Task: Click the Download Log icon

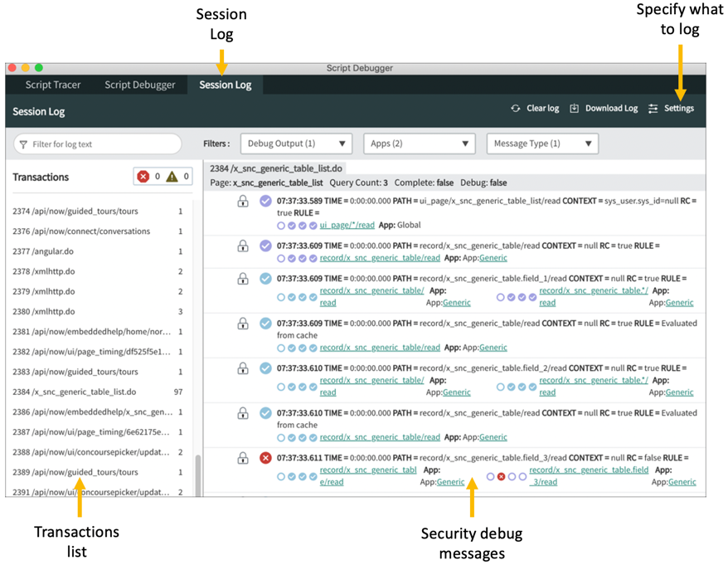Action: (573, 108)
